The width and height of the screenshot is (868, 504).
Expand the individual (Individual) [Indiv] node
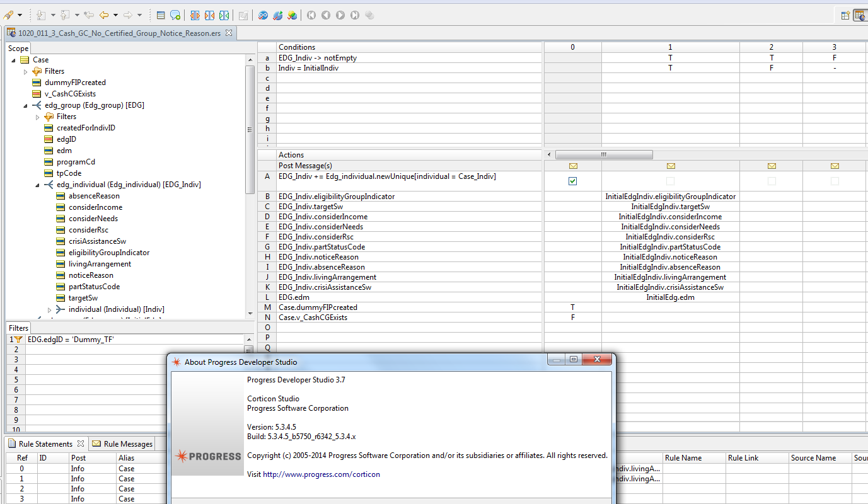click(x=50, y=309)
